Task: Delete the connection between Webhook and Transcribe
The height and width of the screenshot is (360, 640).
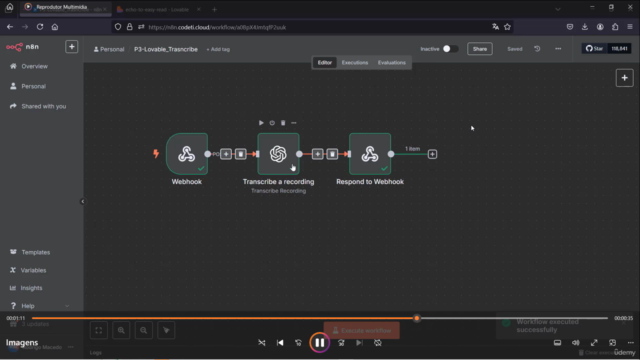Action: 240,154
